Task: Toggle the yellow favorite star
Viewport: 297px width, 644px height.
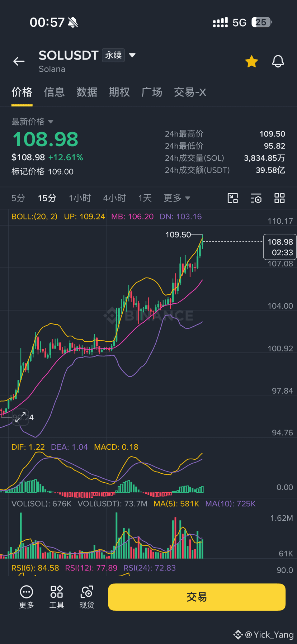Action: pyautogui.click(x=251, y=62)
